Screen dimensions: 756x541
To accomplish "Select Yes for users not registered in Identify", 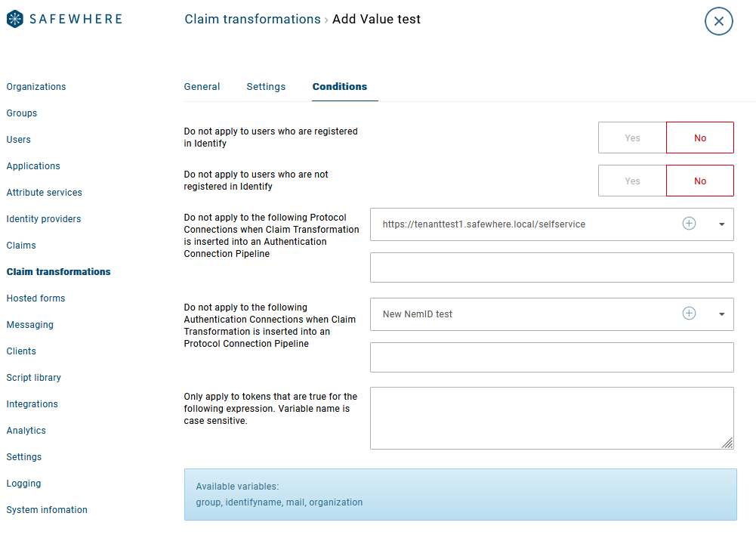I will coord(632,181).
